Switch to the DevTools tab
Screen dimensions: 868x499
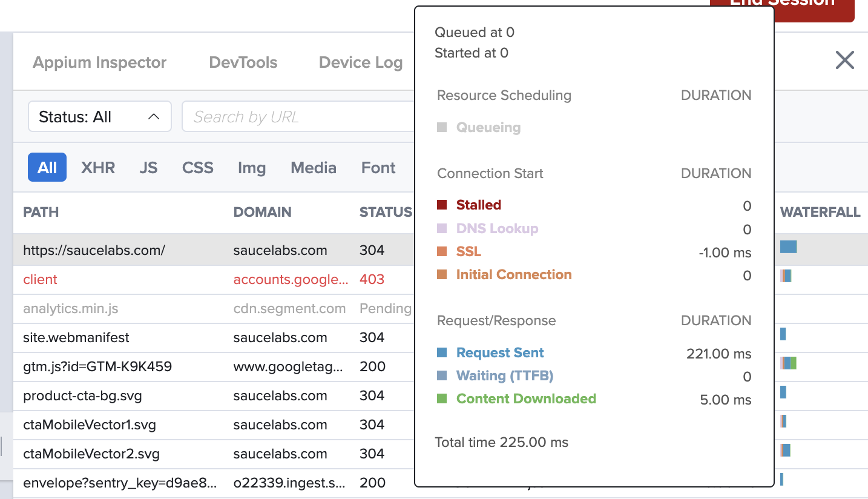coord(243,62)
